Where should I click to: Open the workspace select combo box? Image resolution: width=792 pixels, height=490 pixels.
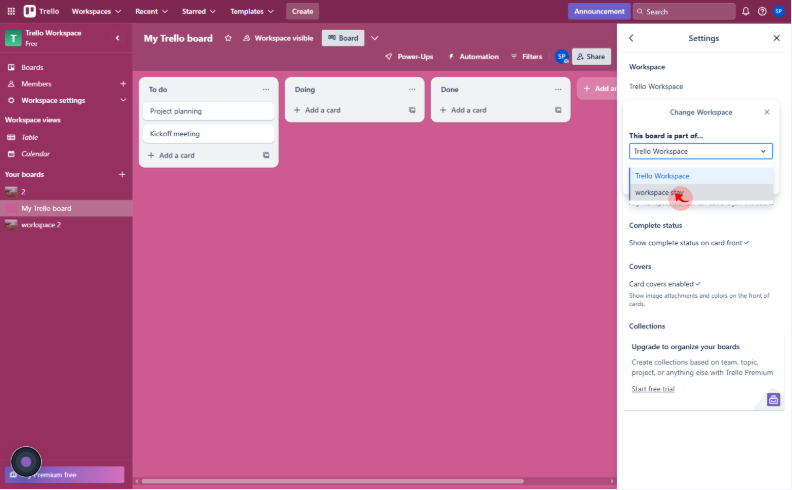701,151
